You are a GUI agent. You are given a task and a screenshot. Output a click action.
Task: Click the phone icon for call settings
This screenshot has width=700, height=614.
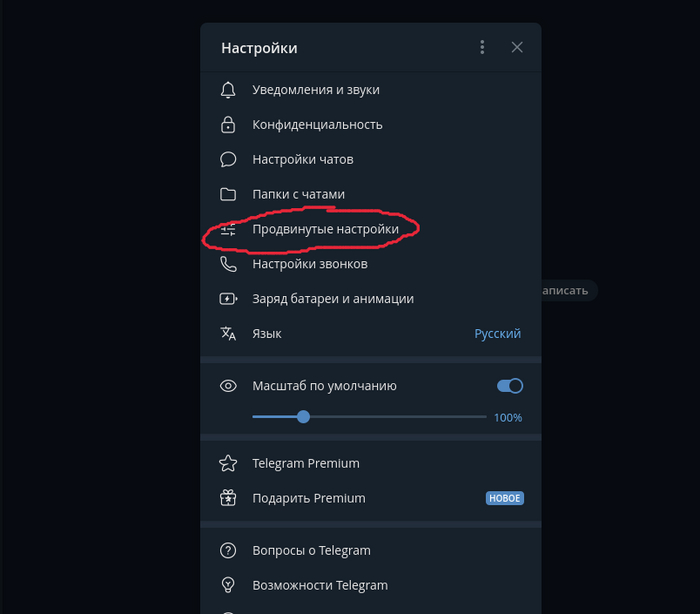[x=228, y=265]
